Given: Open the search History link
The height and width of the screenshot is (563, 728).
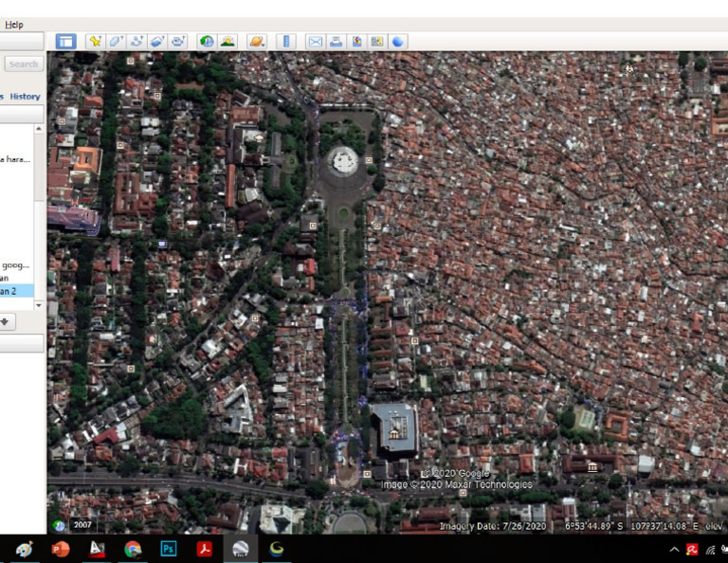Looking at the screenshot, I should (x=25, y=97).
